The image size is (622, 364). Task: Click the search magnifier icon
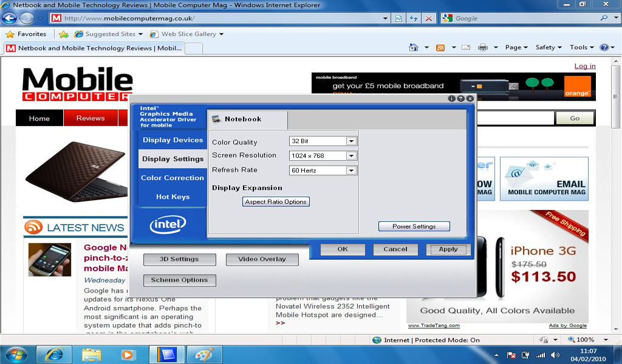click(604, 18)
